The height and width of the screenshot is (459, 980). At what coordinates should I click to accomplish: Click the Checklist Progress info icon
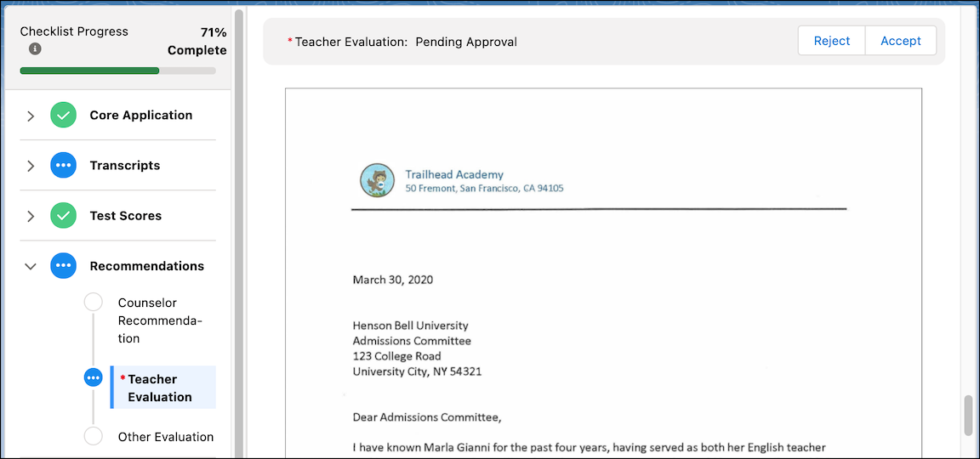point(35,49)
